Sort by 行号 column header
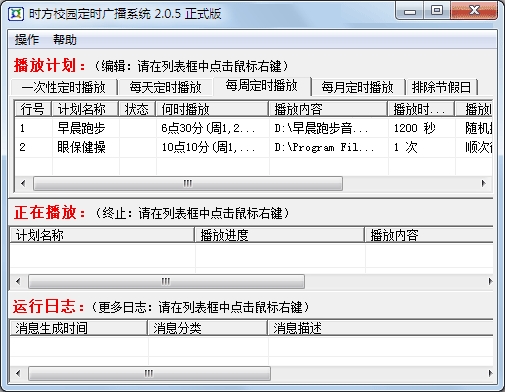Screen dimensions: 505x392 tap(33, 109)
